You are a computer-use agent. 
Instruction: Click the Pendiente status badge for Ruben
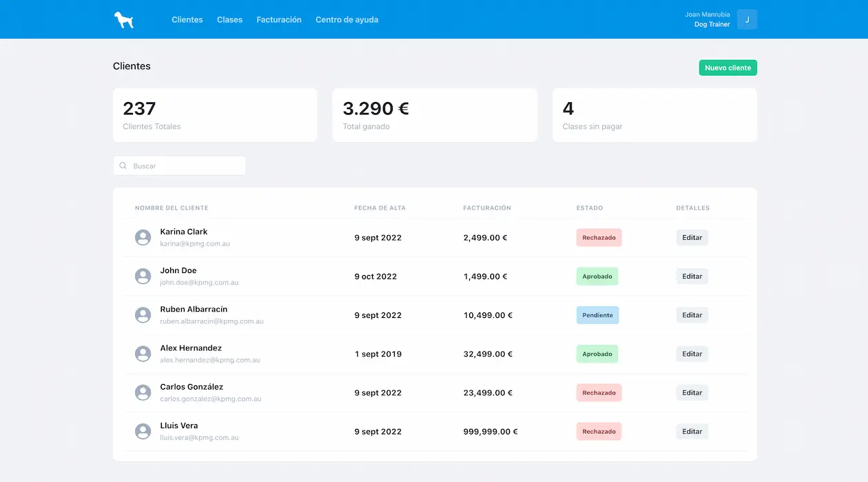point(597,314)
